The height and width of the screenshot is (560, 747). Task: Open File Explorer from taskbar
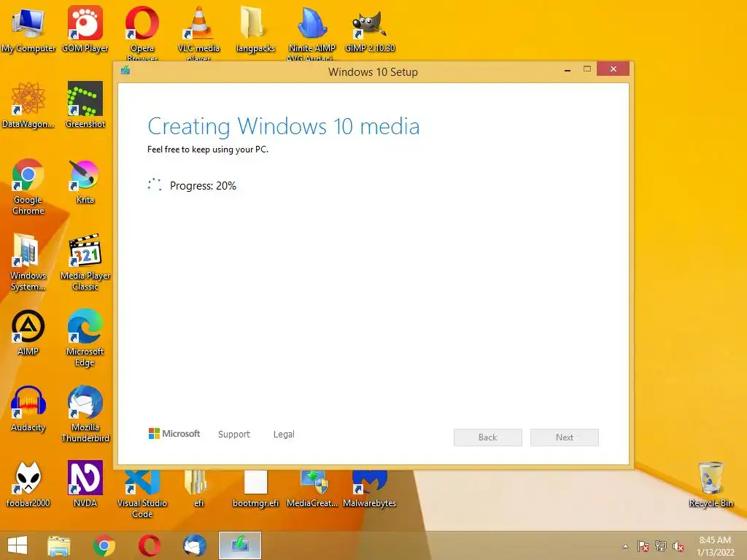tap(58, 545)
